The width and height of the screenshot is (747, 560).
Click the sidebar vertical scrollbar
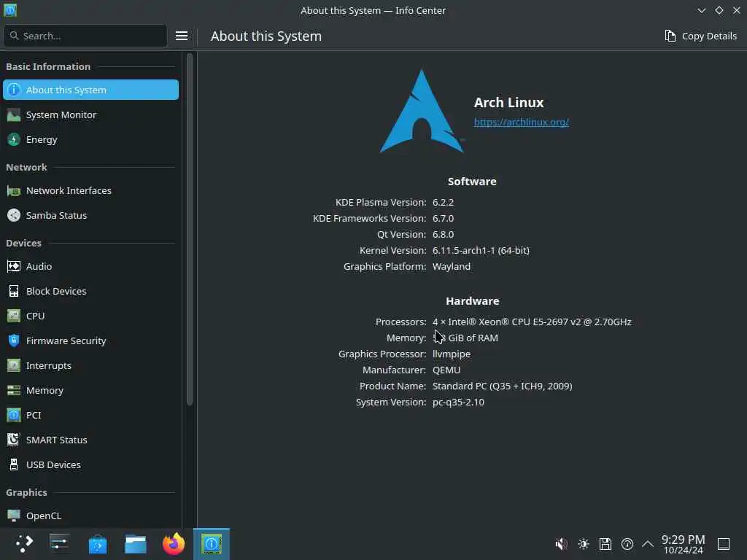[x=190, y=230]
